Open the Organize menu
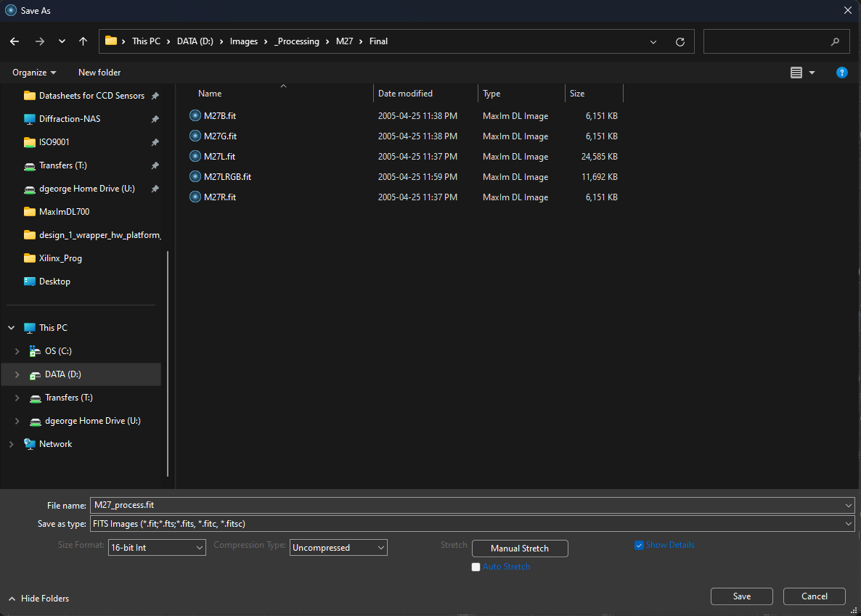 coord(34,73)
